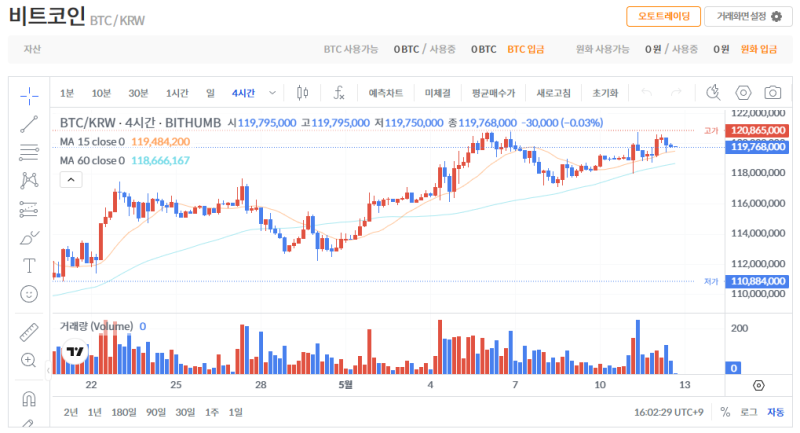Image resolution: width=800 pixels, height=433 pixels.
Task: Click the TradingView logo badge
Action: (75, 351)
